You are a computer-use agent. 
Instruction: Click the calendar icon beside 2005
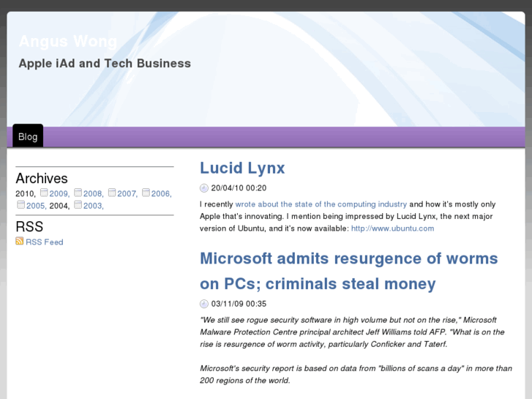20,205
